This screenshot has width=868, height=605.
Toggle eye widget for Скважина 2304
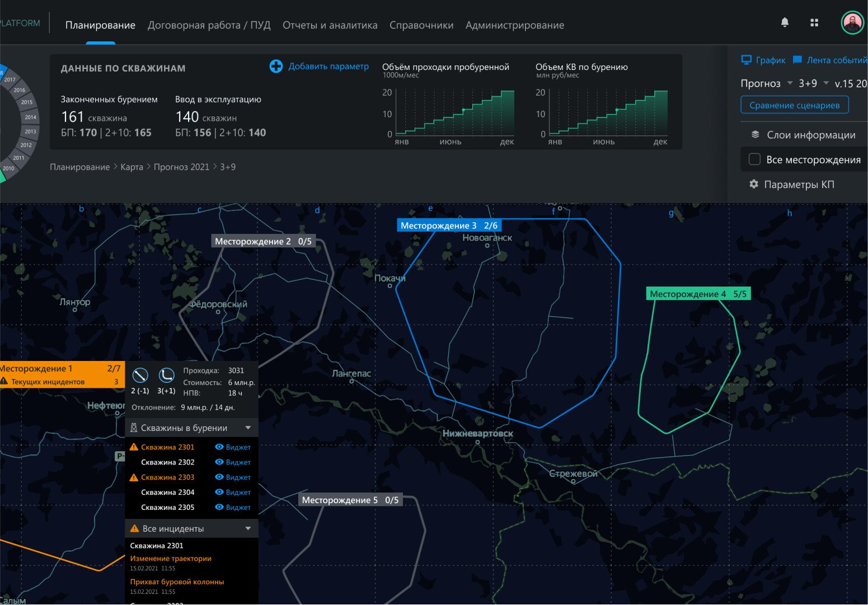click(219, 493)
